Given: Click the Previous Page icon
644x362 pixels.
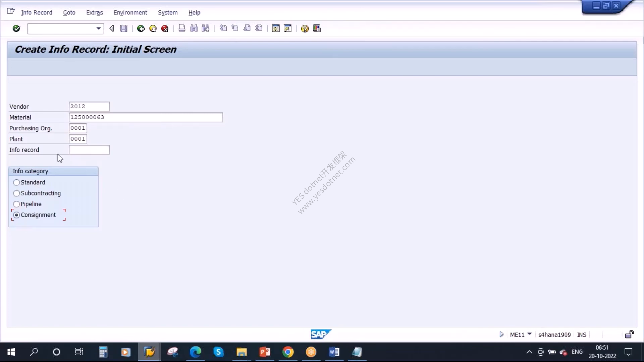Looking at the screenshot, I should click(235, 28).
